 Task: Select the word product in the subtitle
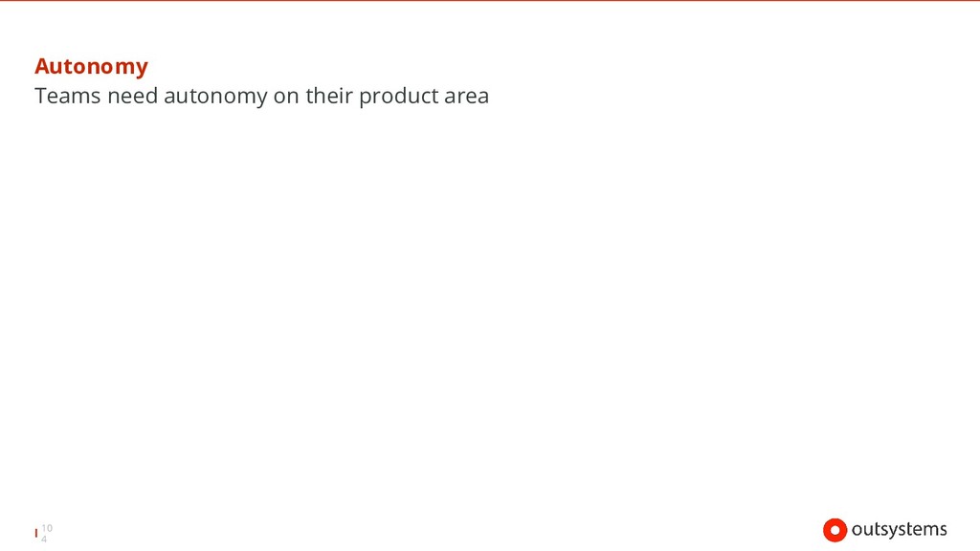(399, 97)
